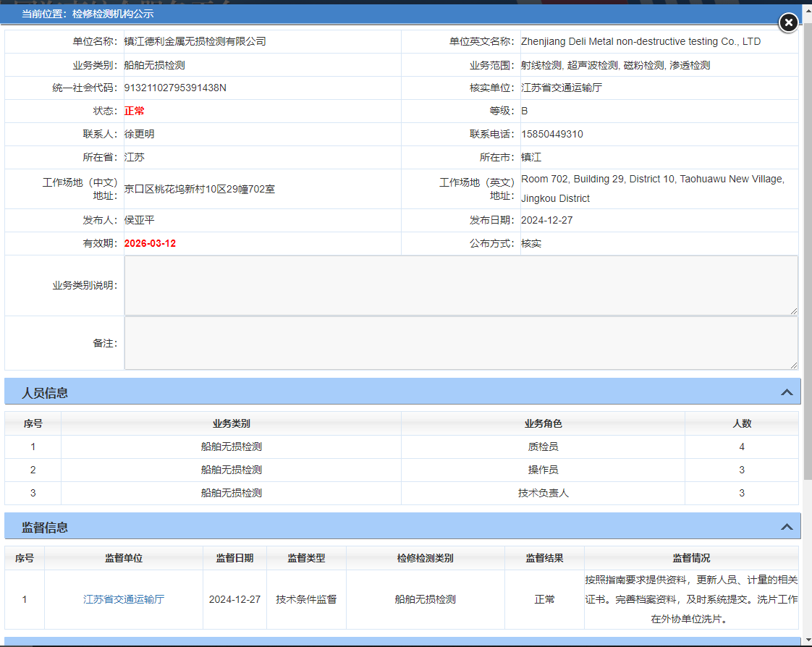Select the 业务角色 column header
The image size is (812, 647).
543,423
